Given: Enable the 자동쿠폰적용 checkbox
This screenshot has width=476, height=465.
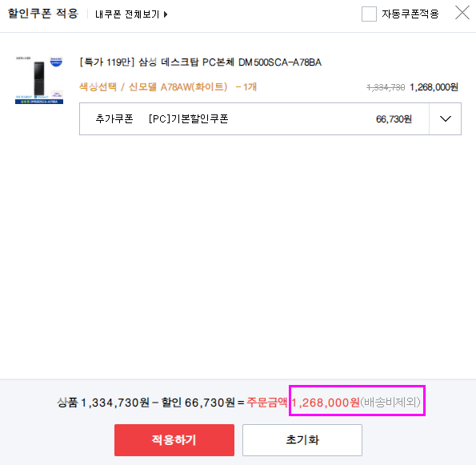Looking at the screenshot, I should click(369, 14).
